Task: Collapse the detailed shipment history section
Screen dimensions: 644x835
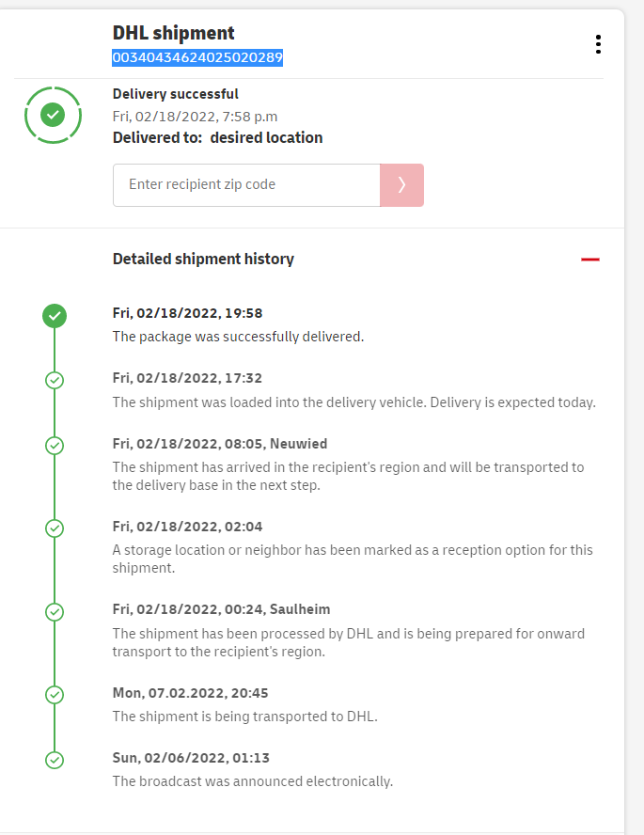Action: (590, 260)
